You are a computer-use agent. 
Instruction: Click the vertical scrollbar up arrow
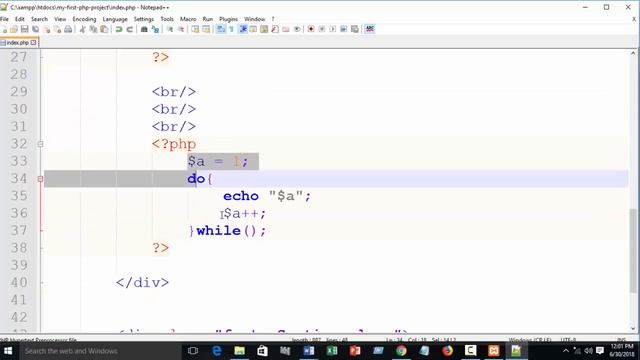633,54
